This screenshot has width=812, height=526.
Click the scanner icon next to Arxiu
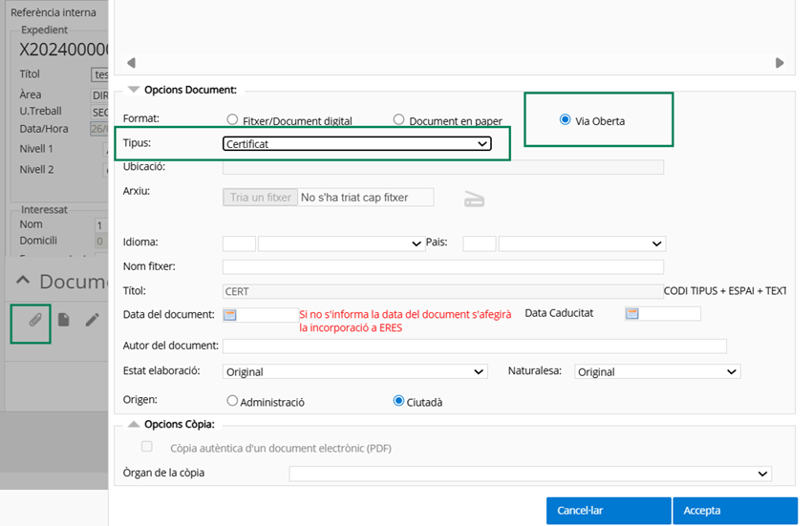coord(475,199)
